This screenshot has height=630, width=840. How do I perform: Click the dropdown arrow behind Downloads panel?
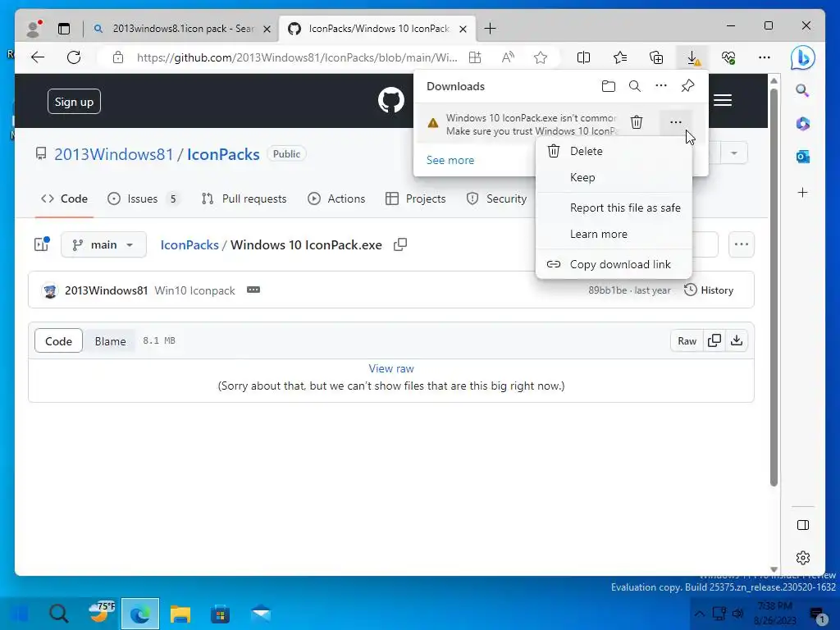point(734,153)
